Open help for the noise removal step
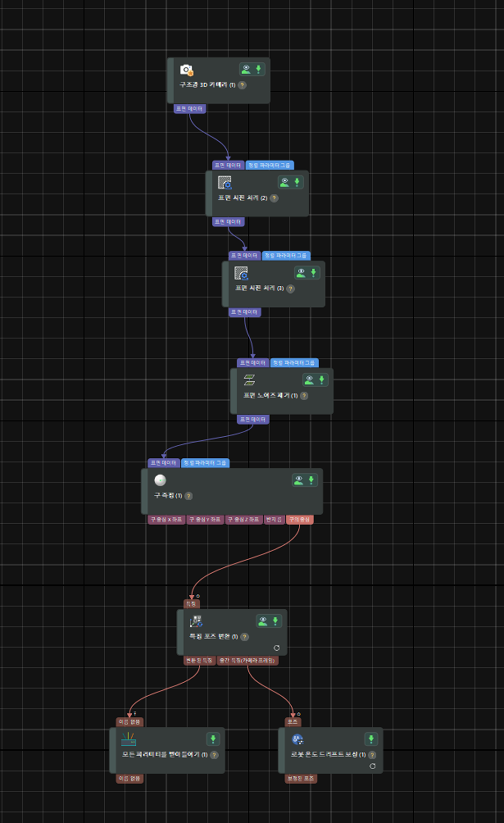The width and height of the screenshot is (504, 823). [304, 396]
